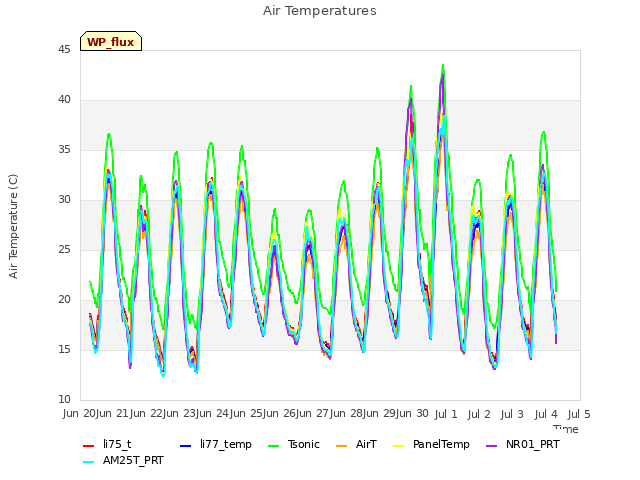Image resolution: width=640 pixels, height=480 pixels.
Task: Click the red li75_t legend swatch
Action: coord(89,446)
